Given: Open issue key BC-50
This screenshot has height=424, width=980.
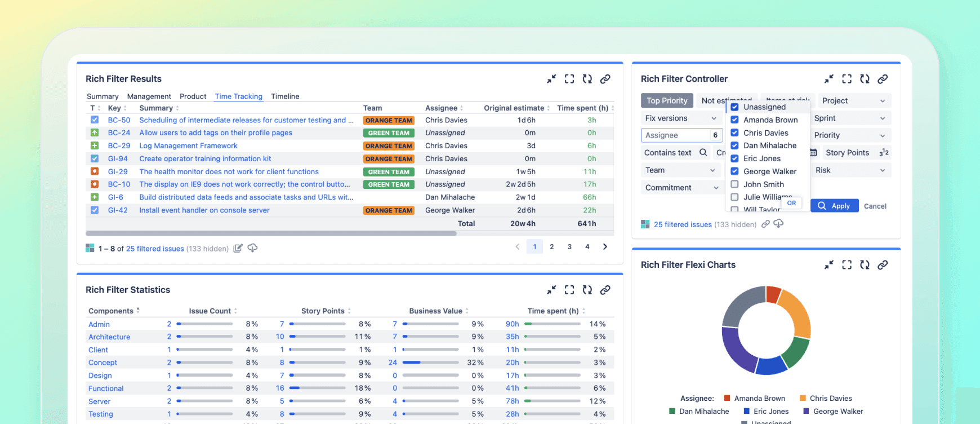Looking at the screenshot, I should 119,120.
